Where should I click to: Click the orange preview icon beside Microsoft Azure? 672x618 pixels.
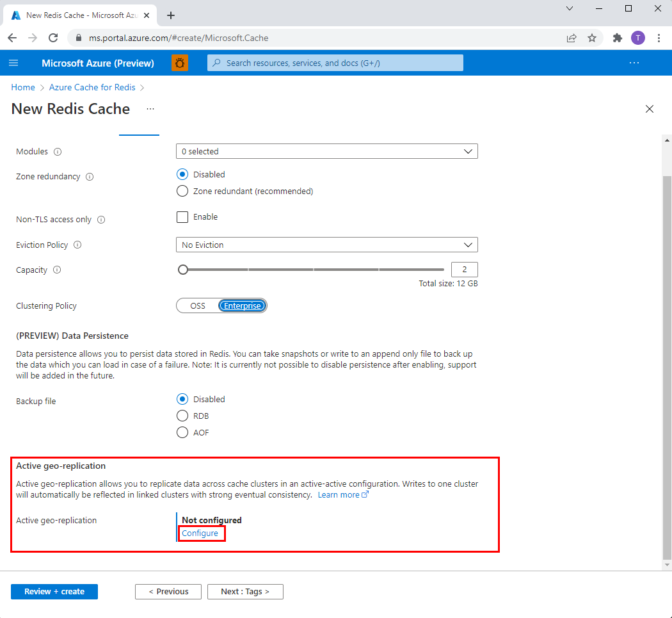point(180,63)
